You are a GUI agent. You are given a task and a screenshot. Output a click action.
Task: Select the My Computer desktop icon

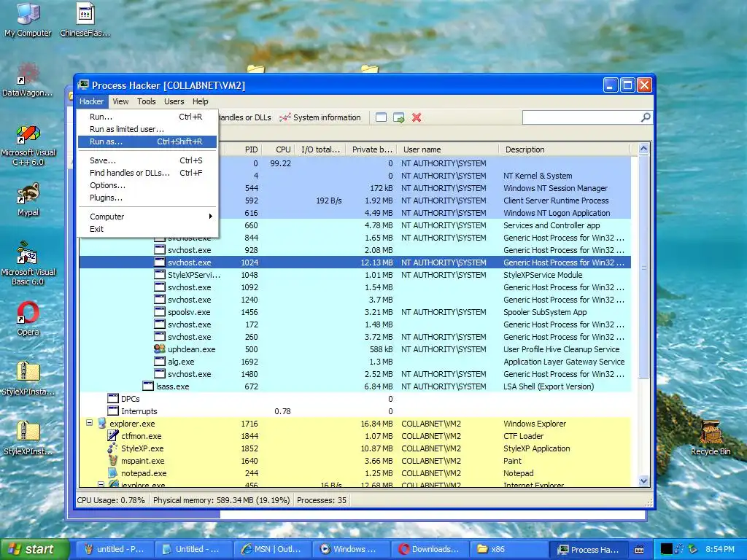28,20
